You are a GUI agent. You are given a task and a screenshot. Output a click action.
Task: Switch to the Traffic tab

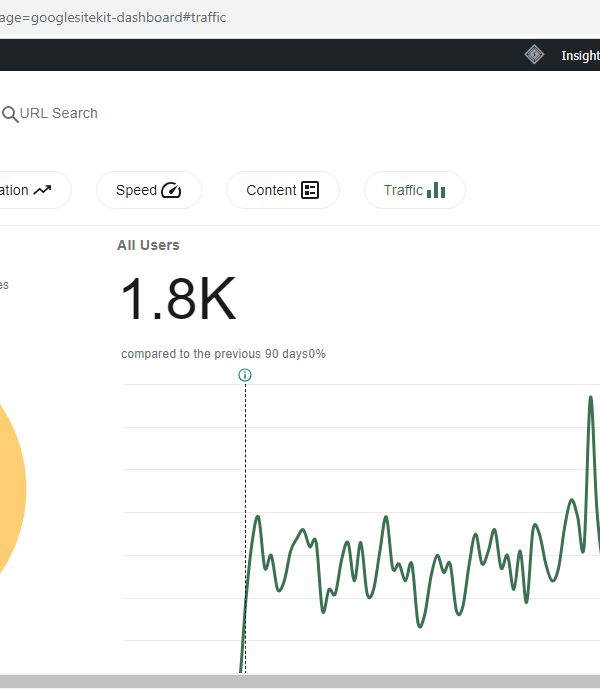coord(415,190)
